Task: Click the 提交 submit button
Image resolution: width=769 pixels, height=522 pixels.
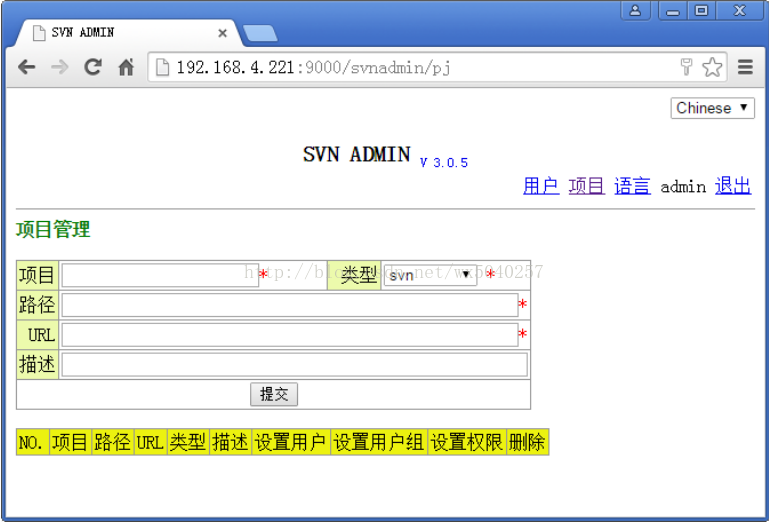Action: (x=274, y=394)
